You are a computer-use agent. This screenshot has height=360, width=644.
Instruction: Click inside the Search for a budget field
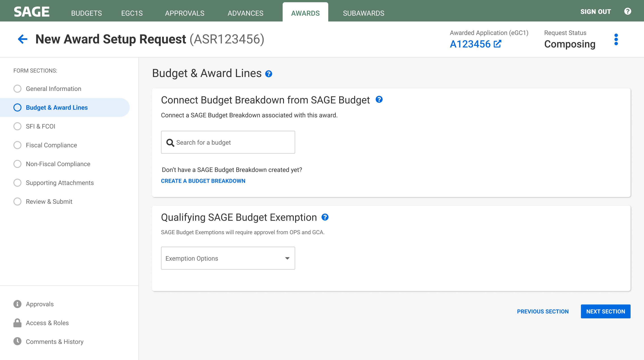point(228,142)
